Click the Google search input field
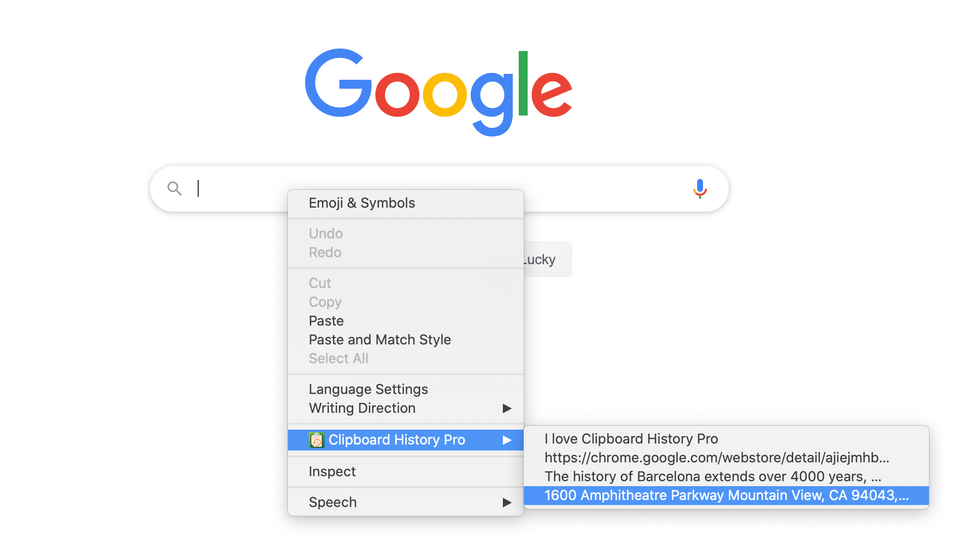Image resolution: width=980 pixels, height=560 pixels. pyautogui.click(x=437, y=188)
